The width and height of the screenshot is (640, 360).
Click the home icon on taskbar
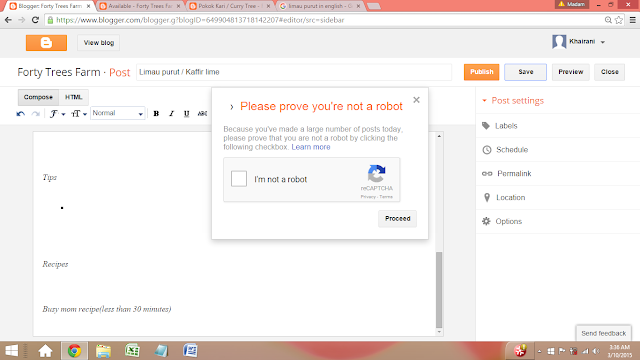click(45, 351)
